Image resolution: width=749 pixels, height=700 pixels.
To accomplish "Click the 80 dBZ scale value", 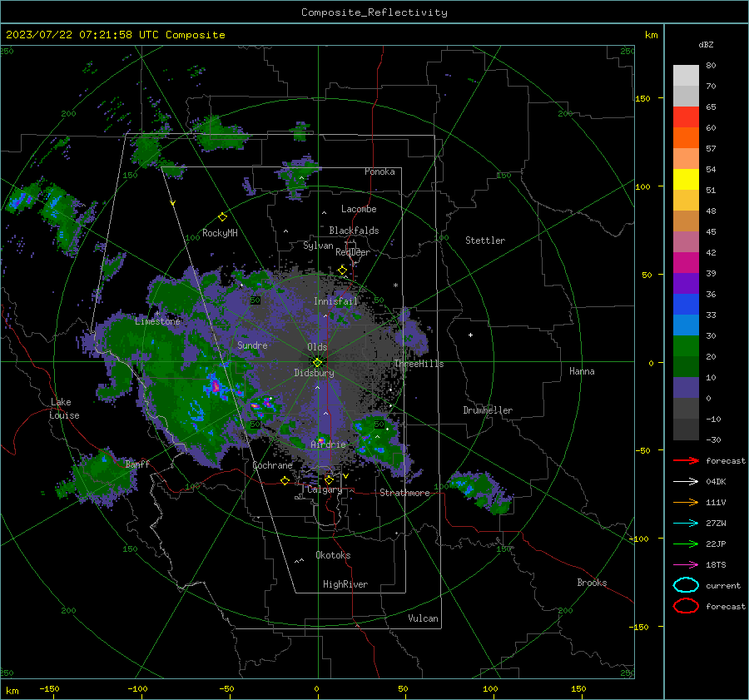I will coord(711,66).
